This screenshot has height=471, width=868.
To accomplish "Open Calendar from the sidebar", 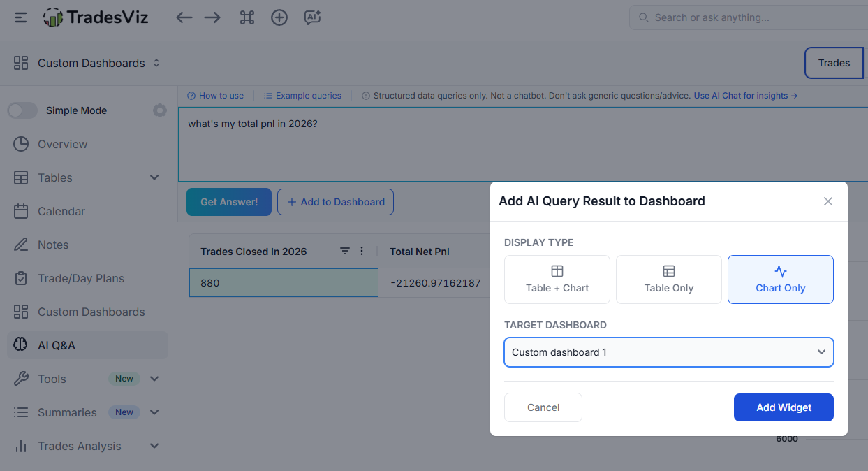I will coord(61,211).
